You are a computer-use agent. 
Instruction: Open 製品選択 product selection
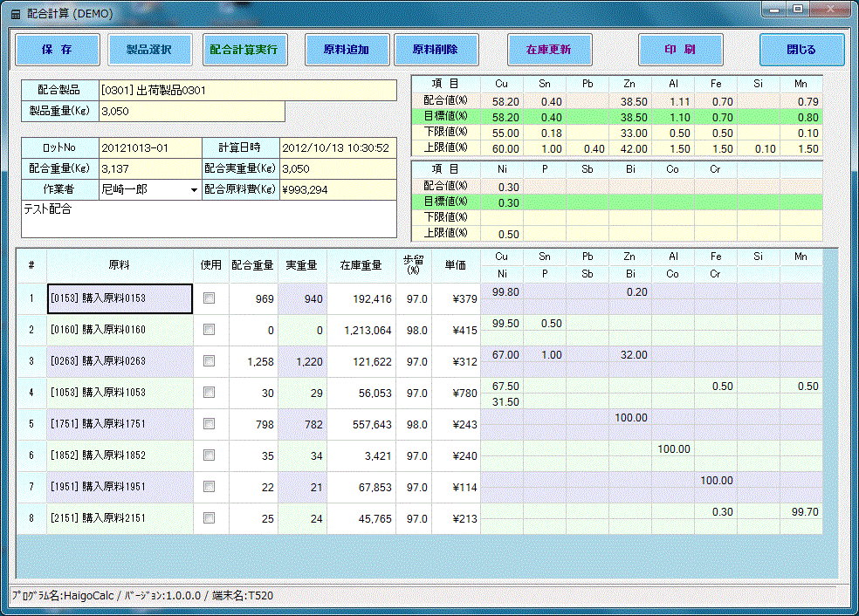click(x=149, y=50)
